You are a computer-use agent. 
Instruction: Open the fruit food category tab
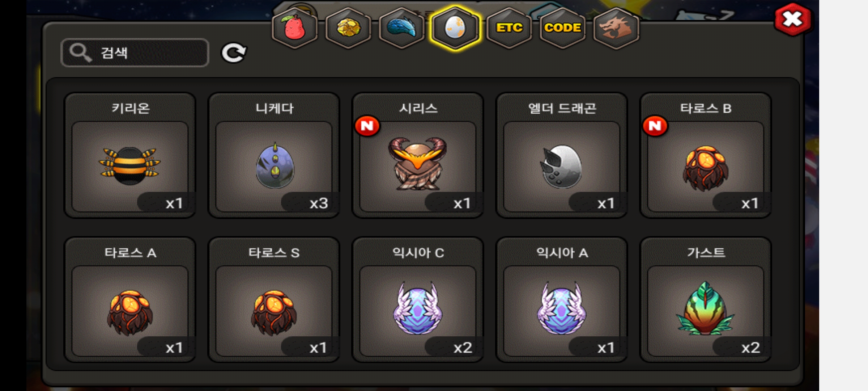294,28
